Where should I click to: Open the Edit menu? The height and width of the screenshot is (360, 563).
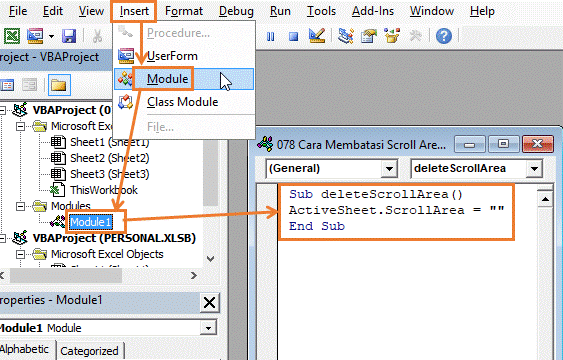click(x=53, y=11)
